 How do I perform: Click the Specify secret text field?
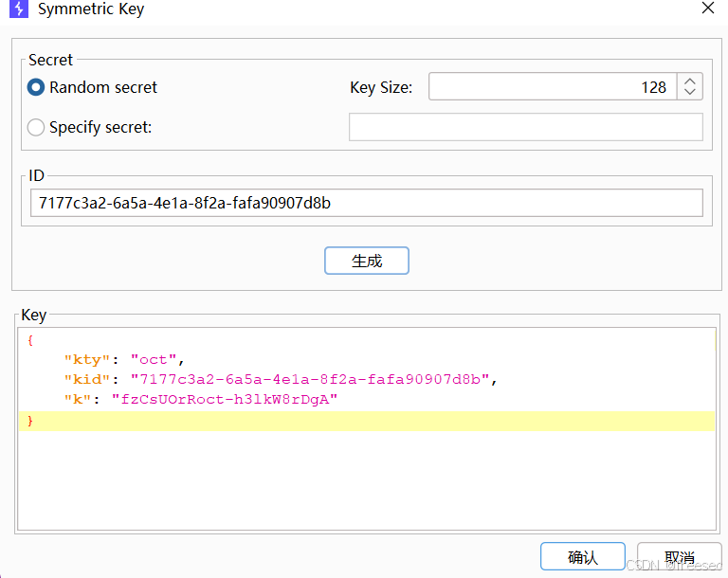[525, 127]
